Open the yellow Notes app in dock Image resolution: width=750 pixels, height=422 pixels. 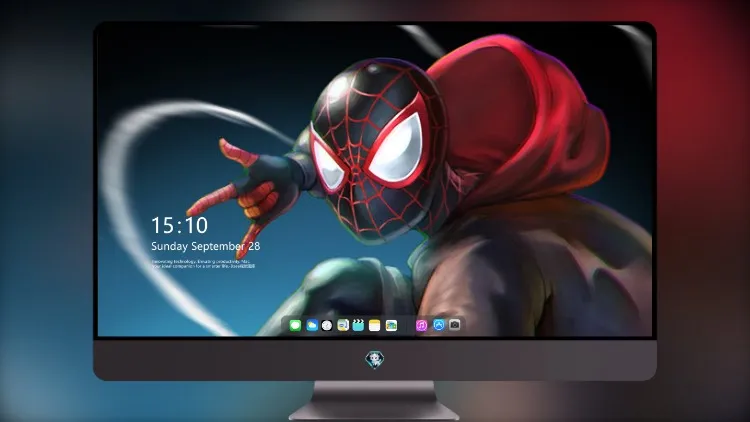tap(375, 326)
